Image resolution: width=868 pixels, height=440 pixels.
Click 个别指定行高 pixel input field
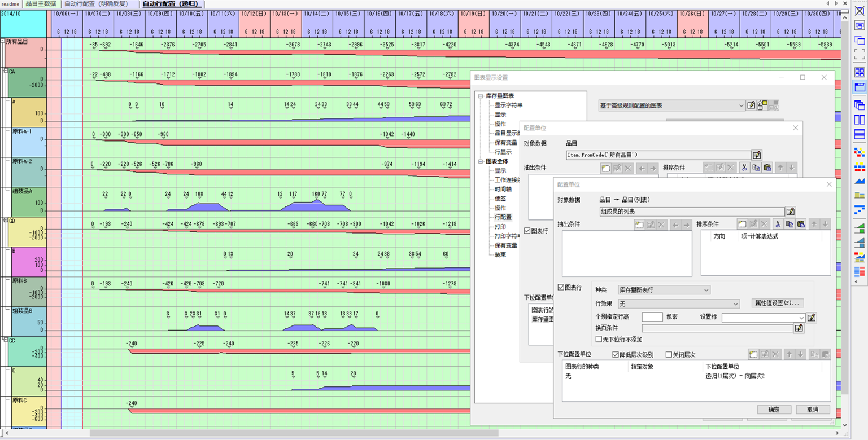pyautogui.click(x=652, y=317)
